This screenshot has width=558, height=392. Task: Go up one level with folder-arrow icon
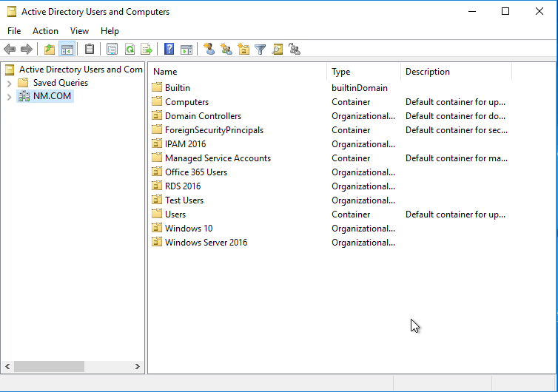pyautogui.click(x=50, y=49)
